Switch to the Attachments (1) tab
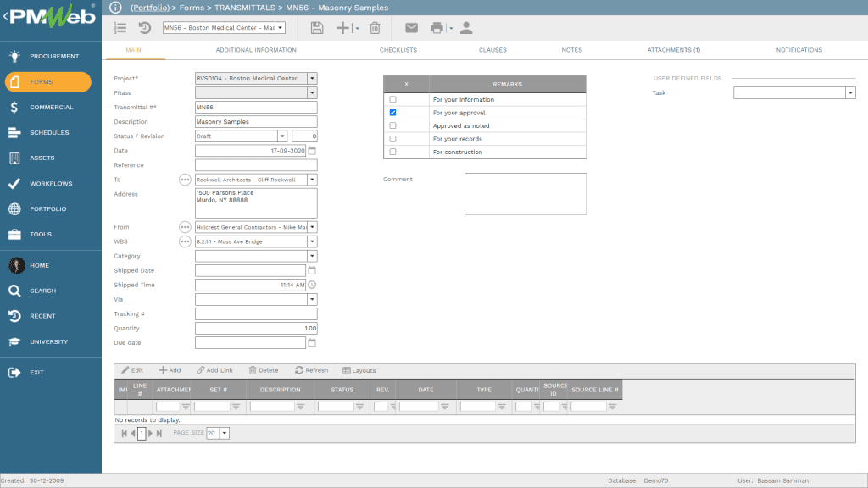868x488 pixels. pyautogui.click(x=674, y=50)
